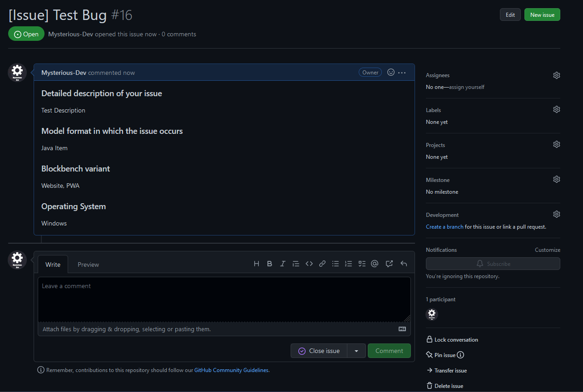Create a New issue
The width and height of the screenshot is (583, 392).
coord(542,15)
